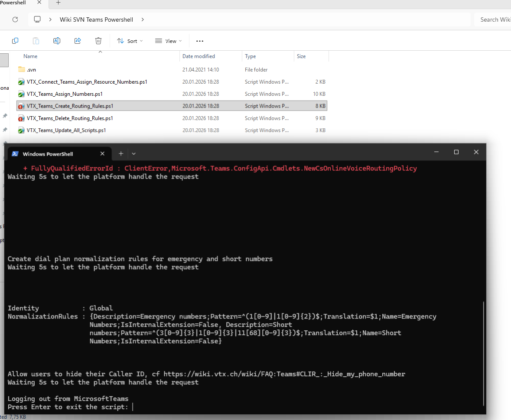Click the Share icon in toolbar
Image resolution: width=511 pixels, height=420 pixels.
click(x=78, y=41)
